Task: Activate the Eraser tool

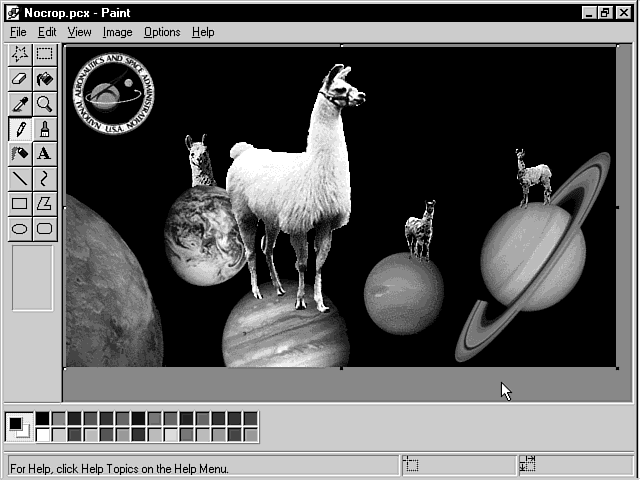Action: (19, 79)
